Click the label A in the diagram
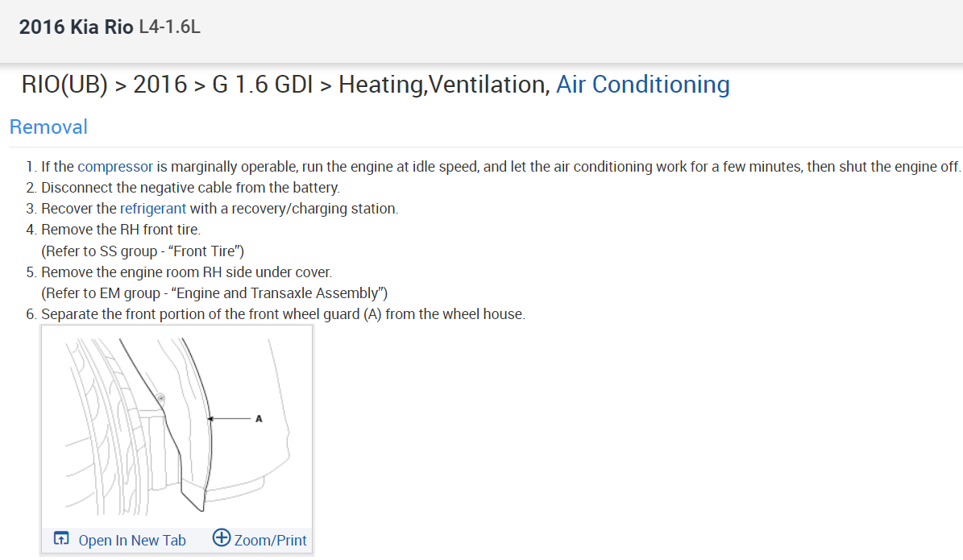This screenshot has height=560, width=963. point(259,418)
